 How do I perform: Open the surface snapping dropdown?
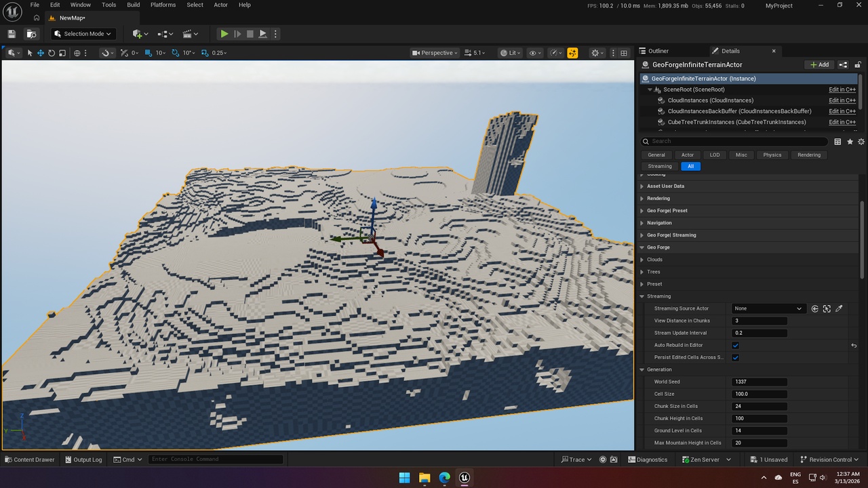[107, 53]
